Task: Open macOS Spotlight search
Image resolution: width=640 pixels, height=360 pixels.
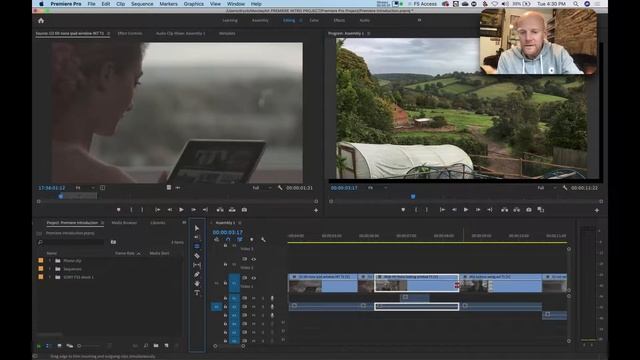Action: 576,4
